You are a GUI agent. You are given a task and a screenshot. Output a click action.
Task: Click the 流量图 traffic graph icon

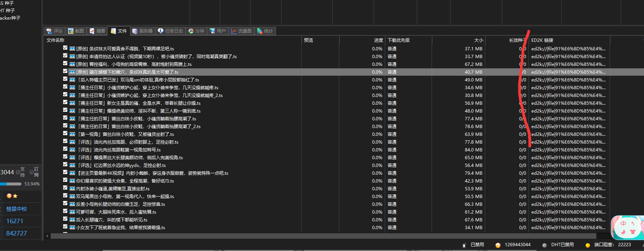pyautogui.click(x=234, y=31)
